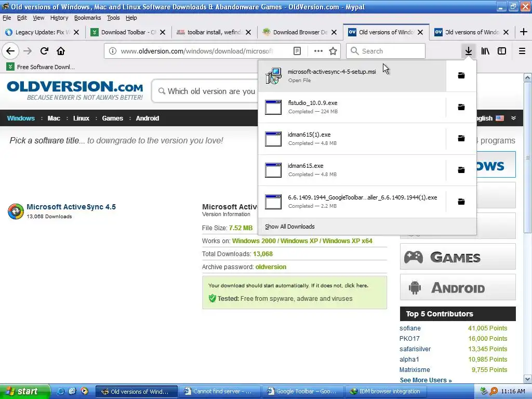Show site information icon in address bar

113,51
